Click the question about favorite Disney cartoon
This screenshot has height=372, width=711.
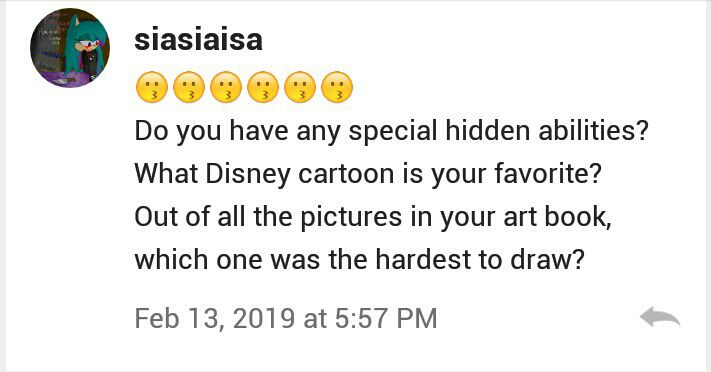point(368,174)
